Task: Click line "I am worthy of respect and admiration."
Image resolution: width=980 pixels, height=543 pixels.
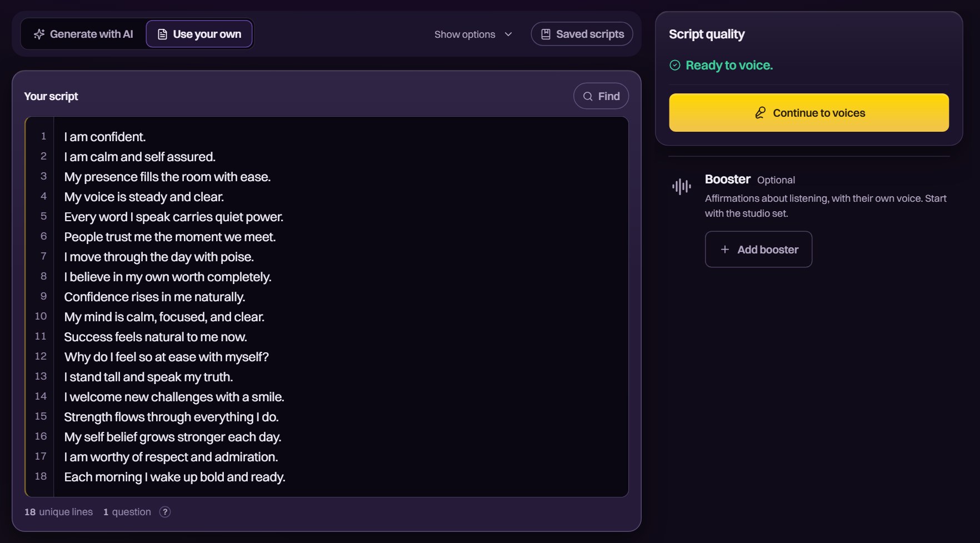Action: (x=171, y=457)
